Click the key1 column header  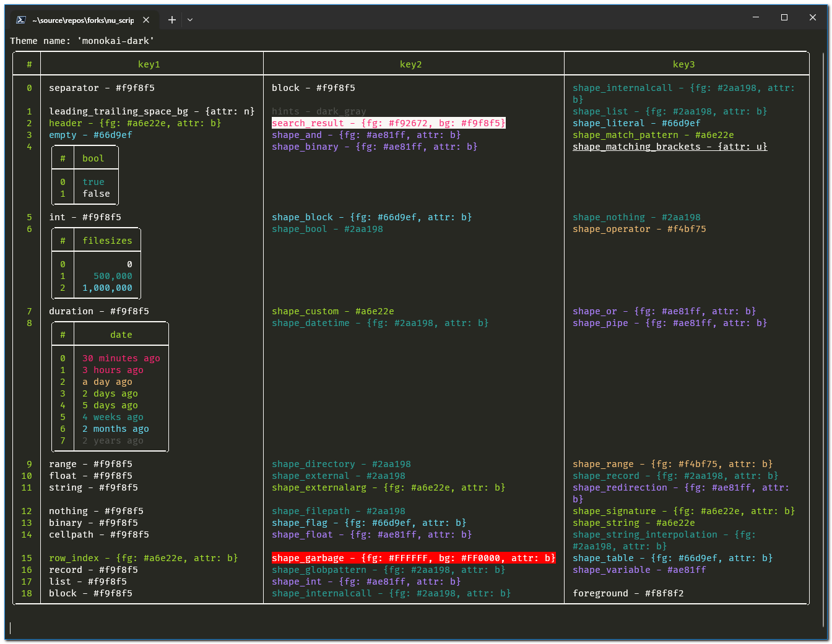tap(149, 64)
